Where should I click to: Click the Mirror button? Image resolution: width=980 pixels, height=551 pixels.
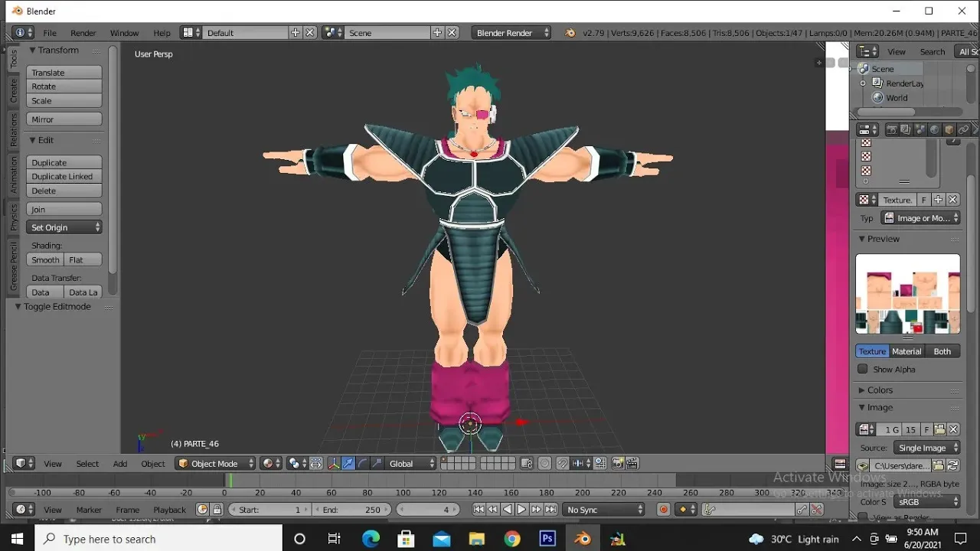[64, 119]
